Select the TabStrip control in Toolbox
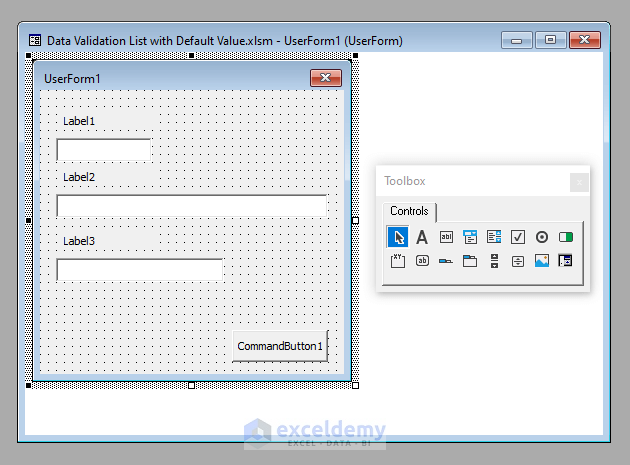This screenshot has width=630, height=465. coord(446,261)
